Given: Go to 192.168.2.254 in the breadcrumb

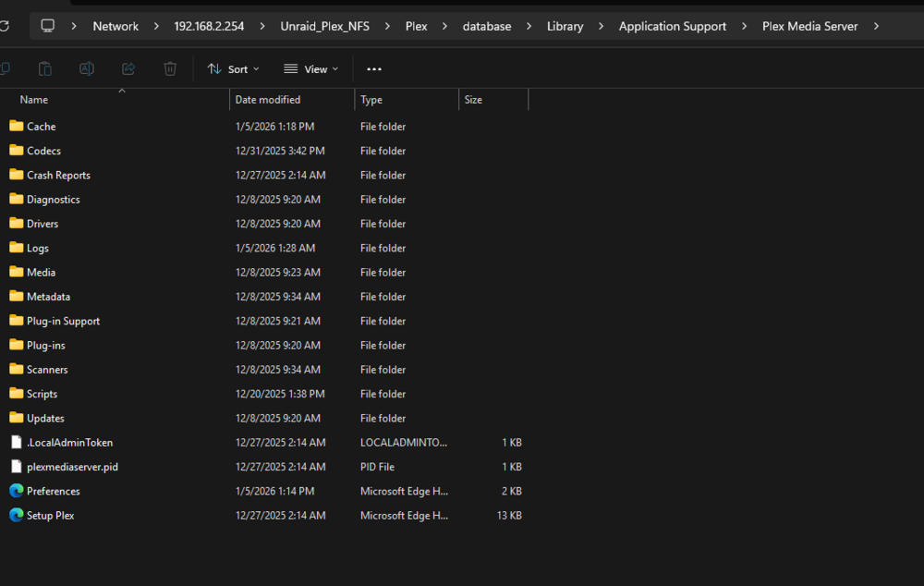Looking at the screenshot, I should (x=209, y=26).
